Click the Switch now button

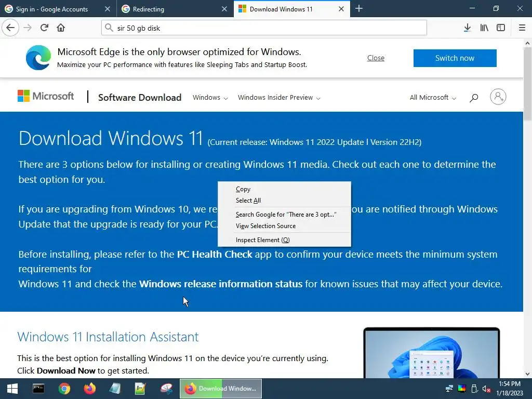pos(455,58)
